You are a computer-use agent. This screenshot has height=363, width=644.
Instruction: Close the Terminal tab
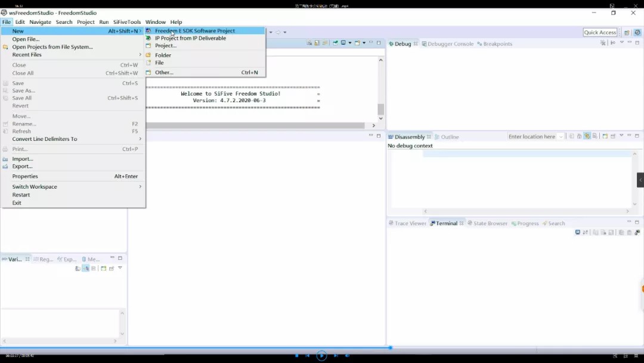[462, 223]
